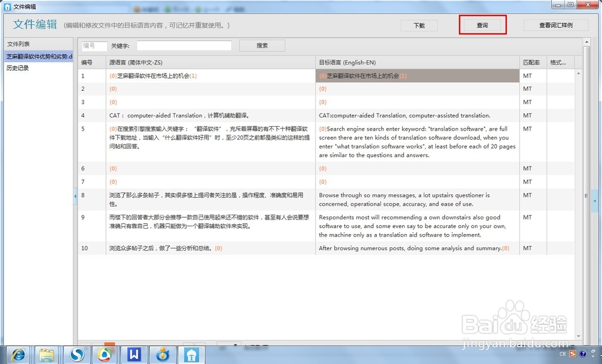Click the 文件编辑 window title icon

(7, 7)
